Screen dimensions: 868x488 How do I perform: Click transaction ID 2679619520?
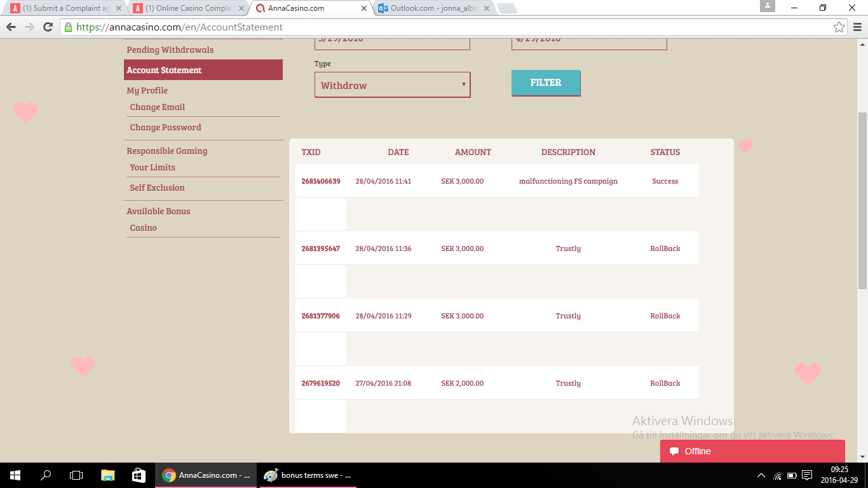click(321, 383)
